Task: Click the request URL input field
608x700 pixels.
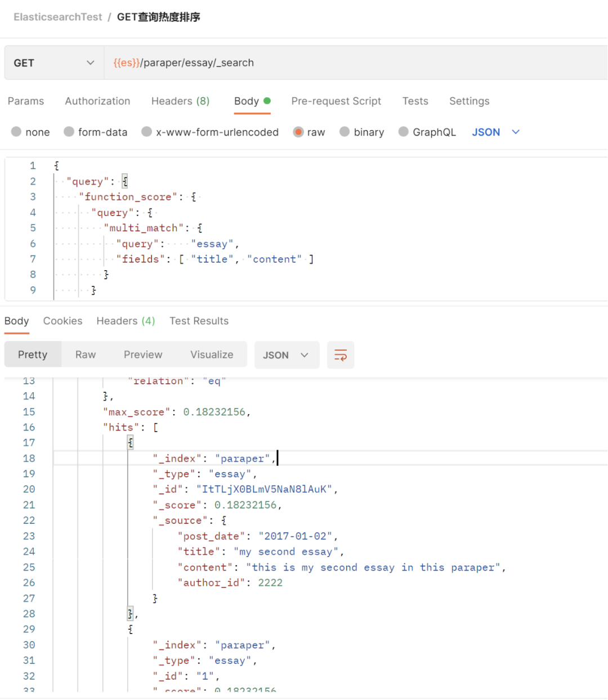Action: (x=356, y=63)
